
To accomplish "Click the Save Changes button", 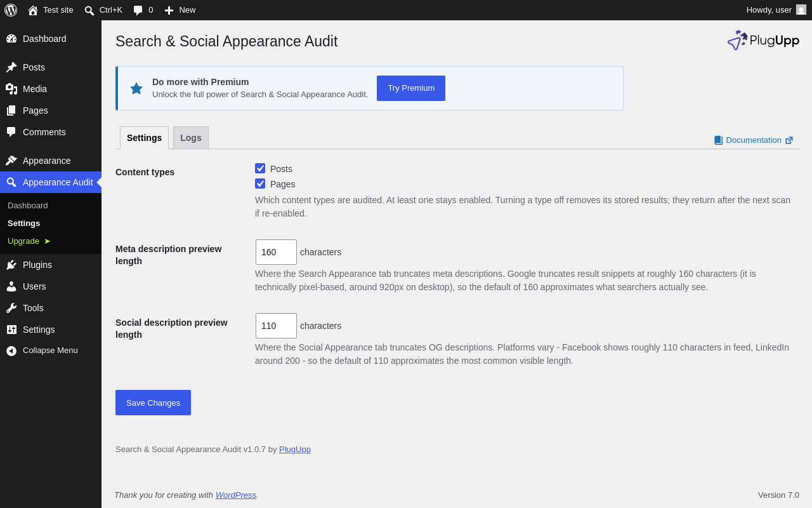I will (153, 403).
